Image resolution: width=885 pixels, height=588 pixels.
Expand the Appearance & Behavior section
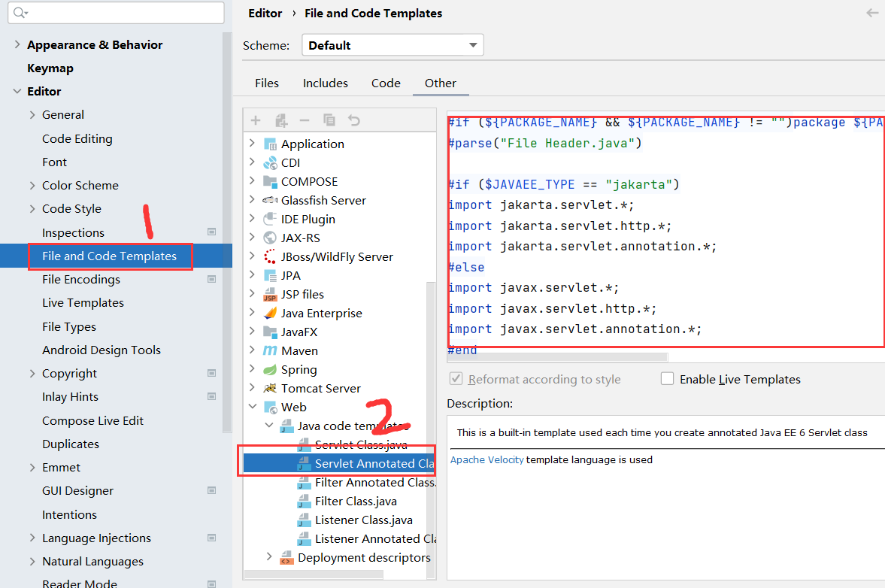click(x=17, y=44)
